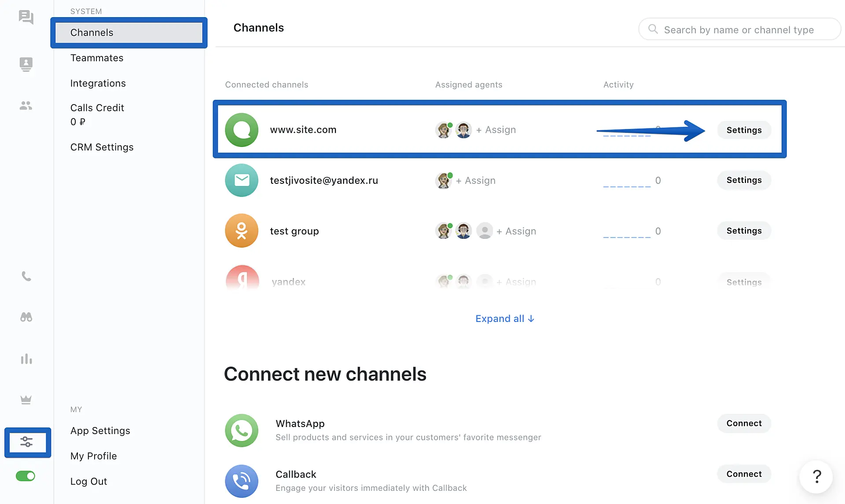Click the question mark help button

[x=816, y=476]
